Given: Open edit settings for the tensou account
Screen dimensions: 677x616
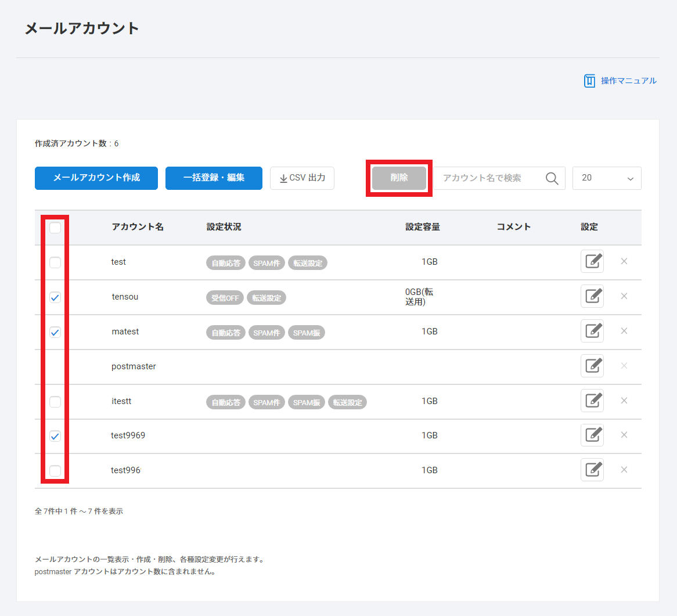Looking at the screenshot, I should (x=592, y=296).
